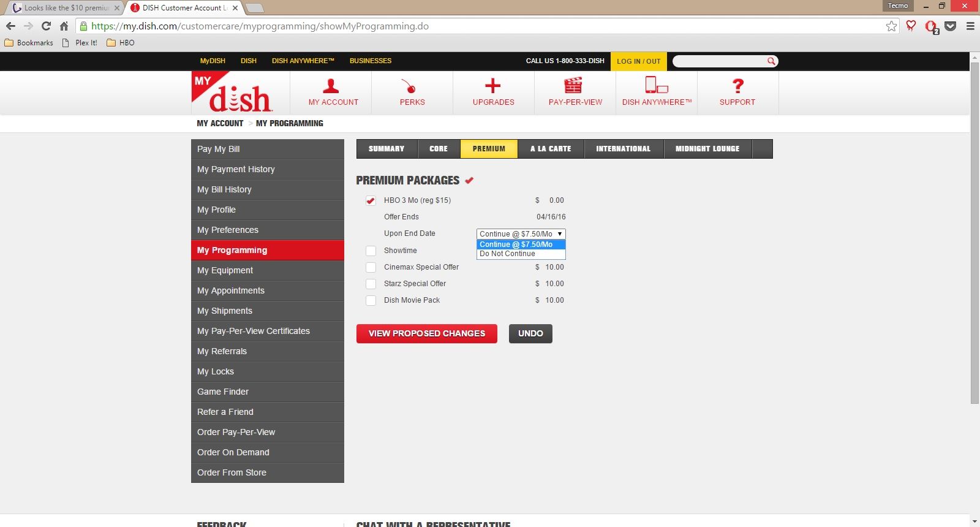Check the Cinemax Special Offer checkbox

[x=371, y=267]
